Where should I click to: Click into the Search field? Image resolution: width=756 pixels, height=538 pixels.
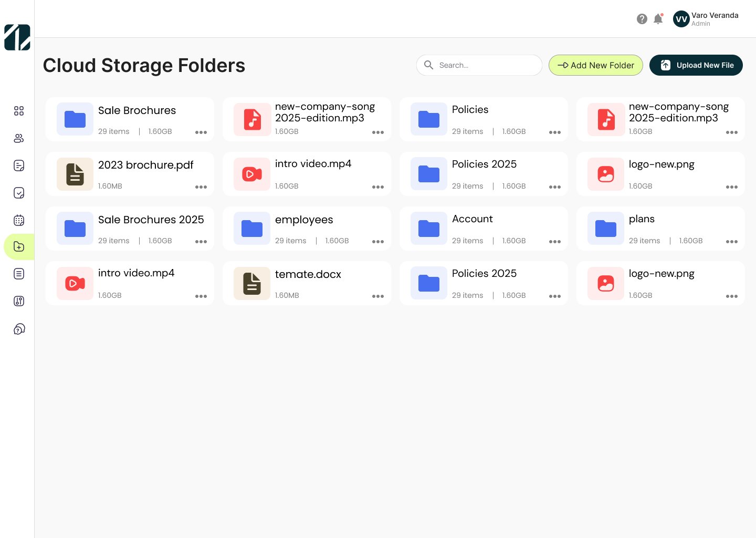click(x=486, y=65)
